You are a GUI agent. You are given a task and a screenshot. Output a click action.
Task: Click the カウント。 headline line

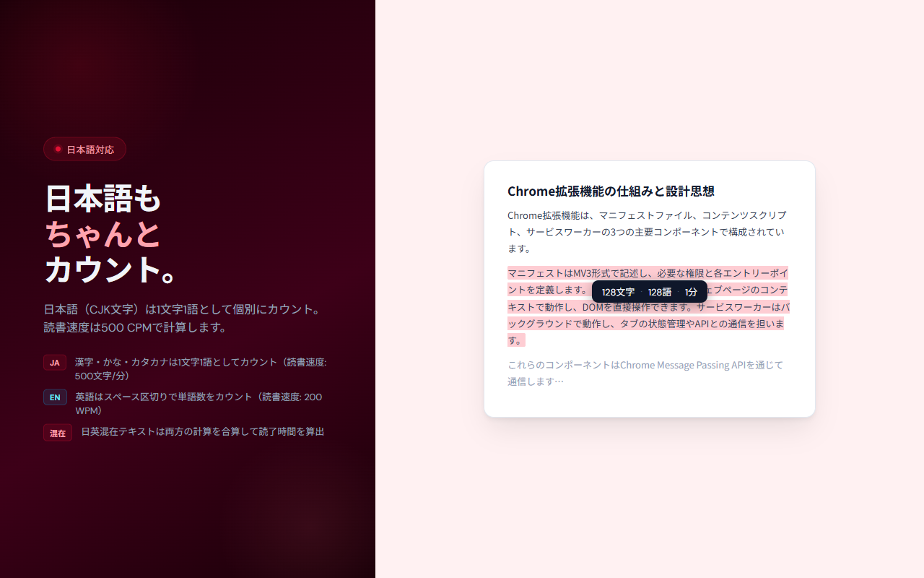tap(111, 269)
